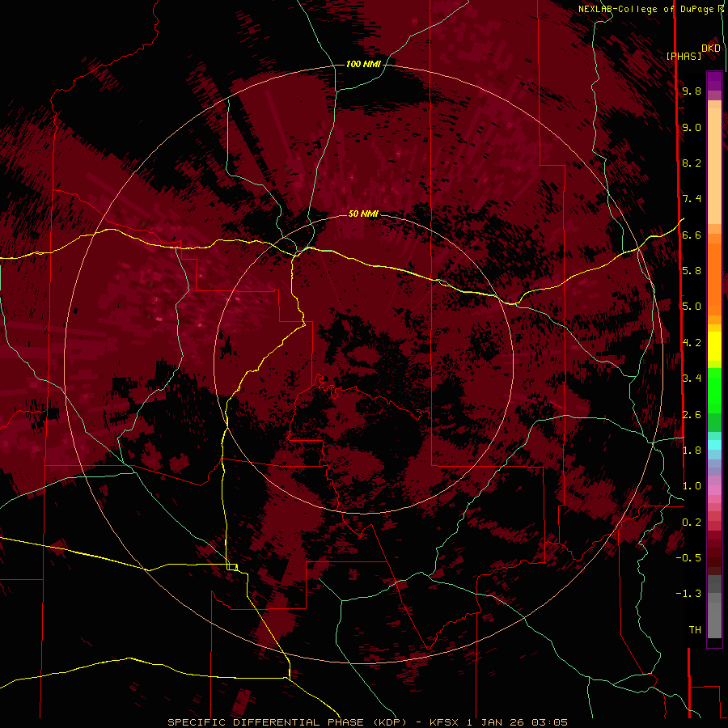Select the 50 NMI range ring label
This screenshot has height=728, width=728.
(x=363, y=214)
